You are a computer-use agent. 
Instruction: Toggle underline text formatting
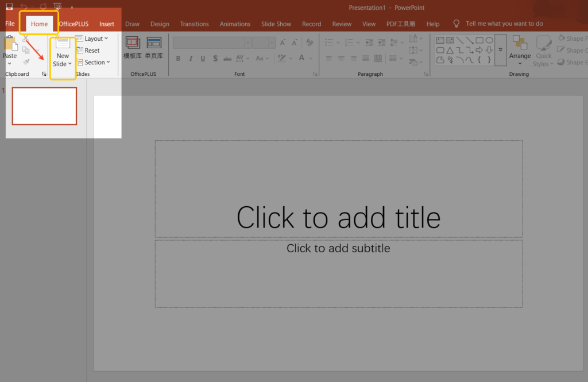pyautogui.click(x=203, y=59)
